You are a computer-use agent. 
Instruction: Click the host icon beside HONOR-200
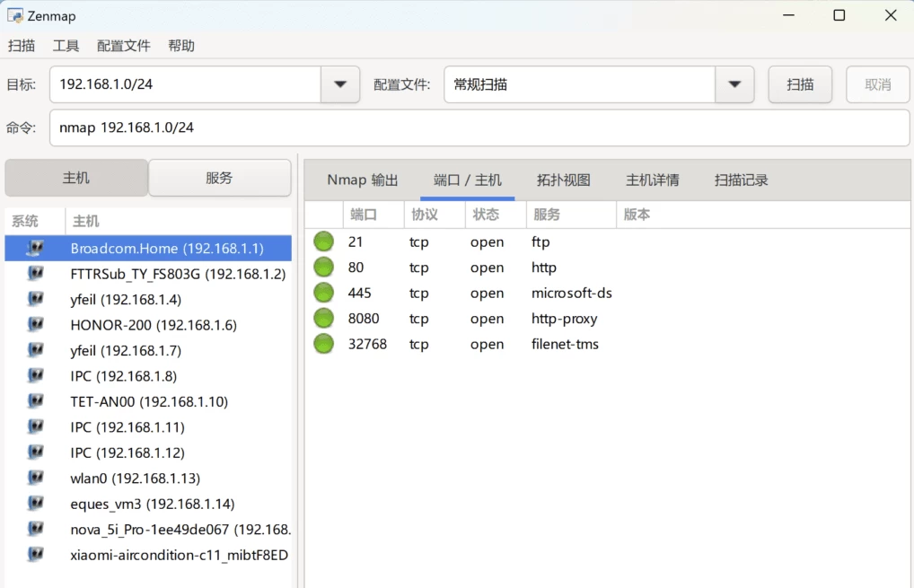(x=35, y=325)
